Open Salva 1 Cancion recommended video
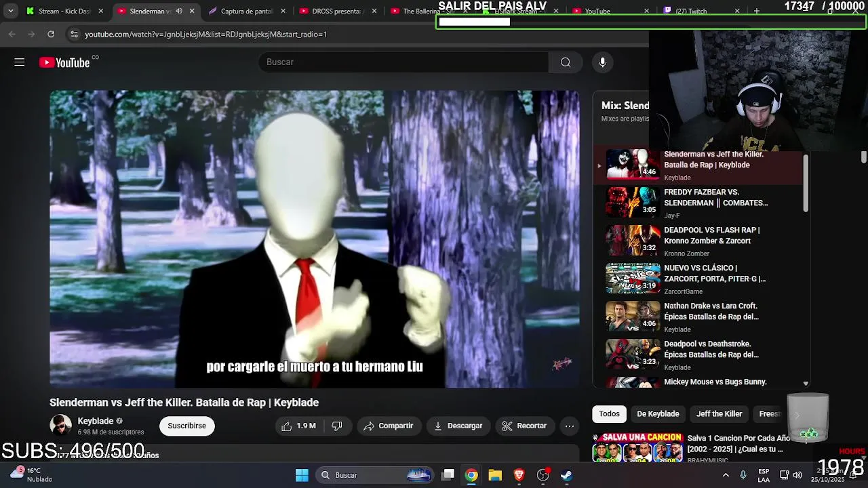The width and height of the screenshot is (868, 488). [692, 448]
